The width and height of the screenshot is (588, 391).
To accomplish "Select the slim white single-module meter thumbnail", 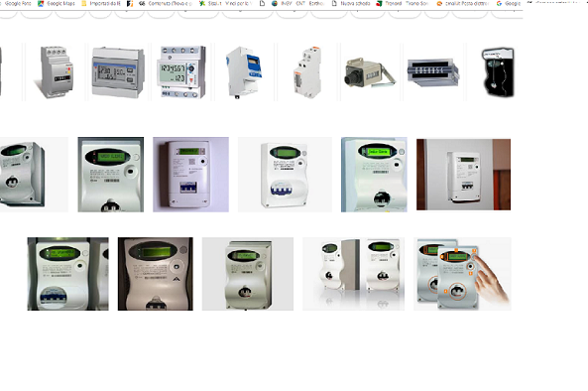I will click(x=307, y=71).
